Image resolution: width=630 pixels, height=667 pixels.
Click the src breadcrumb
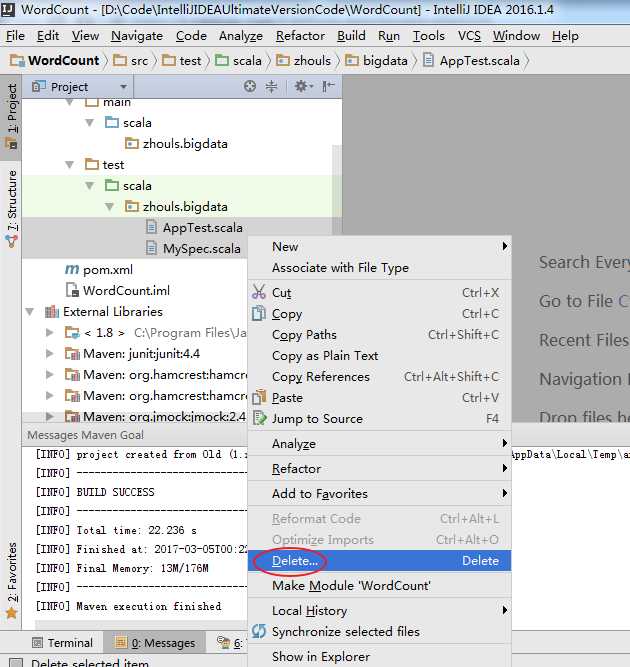click(x=131, y=60)
